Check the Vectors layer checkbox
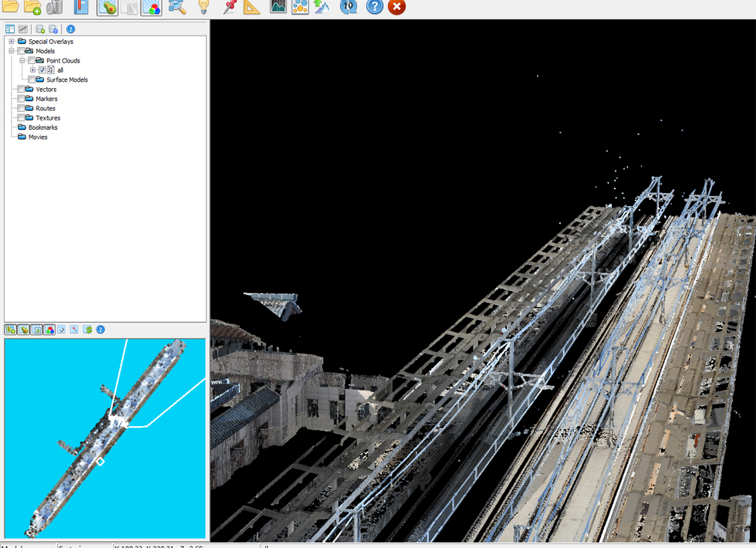 point(21,90)
